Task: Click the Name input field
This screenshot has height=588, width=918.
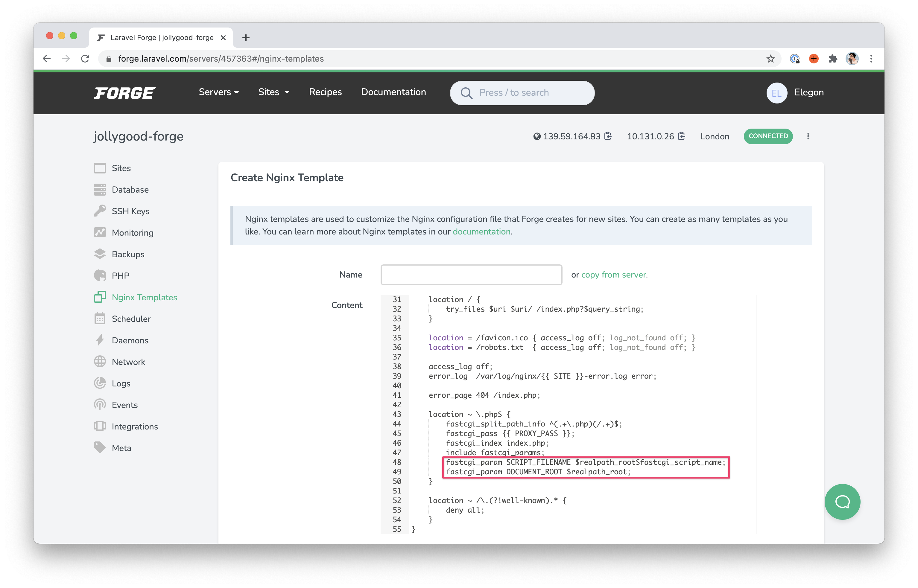Action: pos(471,274)
